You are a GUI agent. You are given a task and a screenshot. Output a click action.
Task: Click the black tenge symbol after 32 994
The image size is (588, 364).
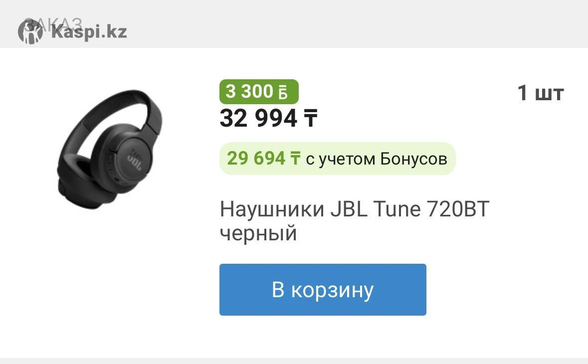pos(311,119)
